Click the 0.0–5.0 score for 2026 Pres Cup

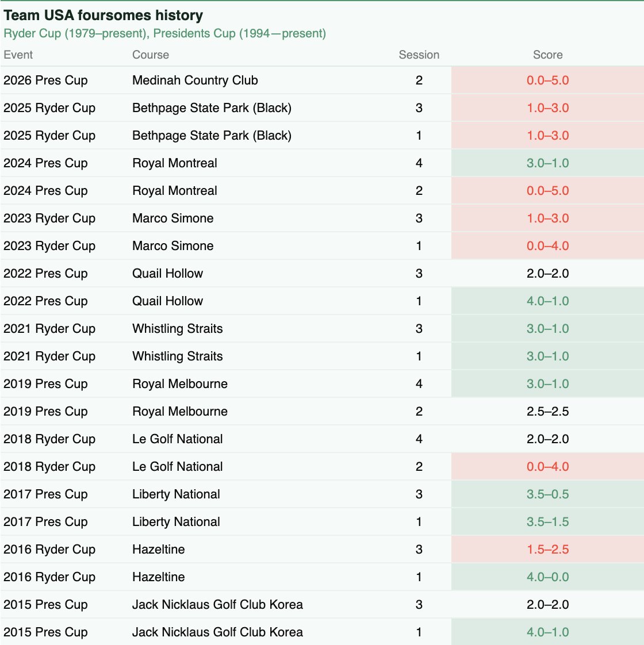point(548,80)
